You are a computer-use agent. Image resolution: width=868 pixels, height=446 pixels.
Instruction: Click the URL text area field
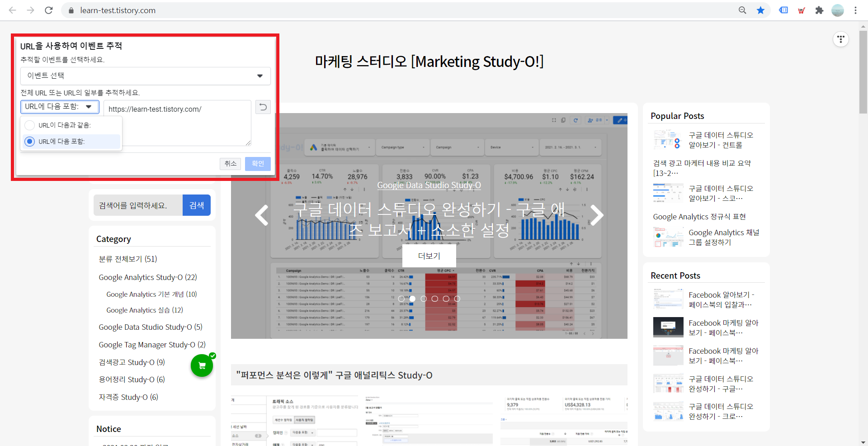(x=177, y=123)
